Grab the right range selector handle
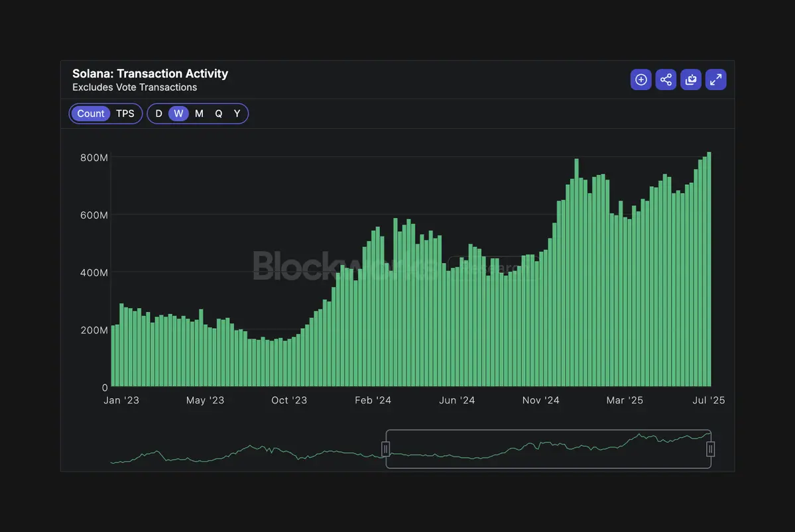Screen dimensions: 795x532 710,449
